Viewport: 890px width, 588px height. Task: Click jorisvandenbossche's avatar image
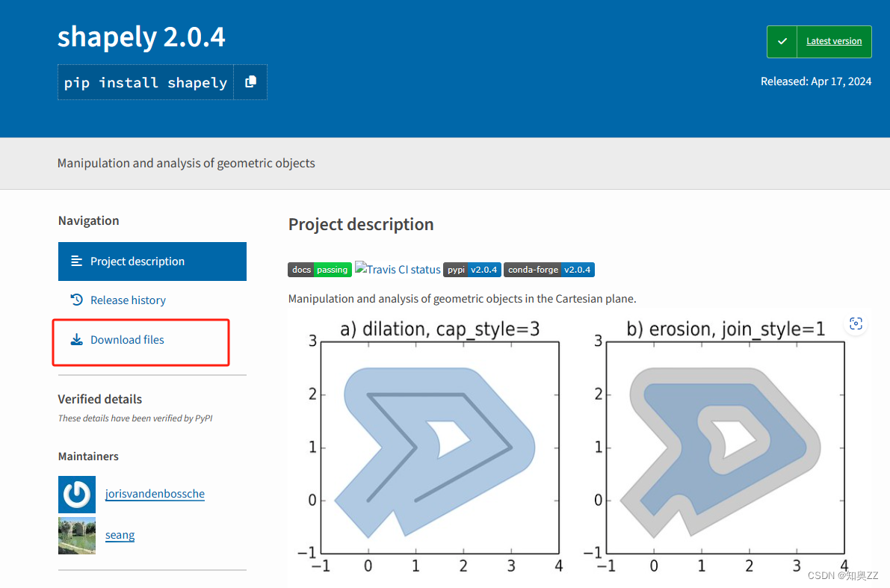coord(77,495)
